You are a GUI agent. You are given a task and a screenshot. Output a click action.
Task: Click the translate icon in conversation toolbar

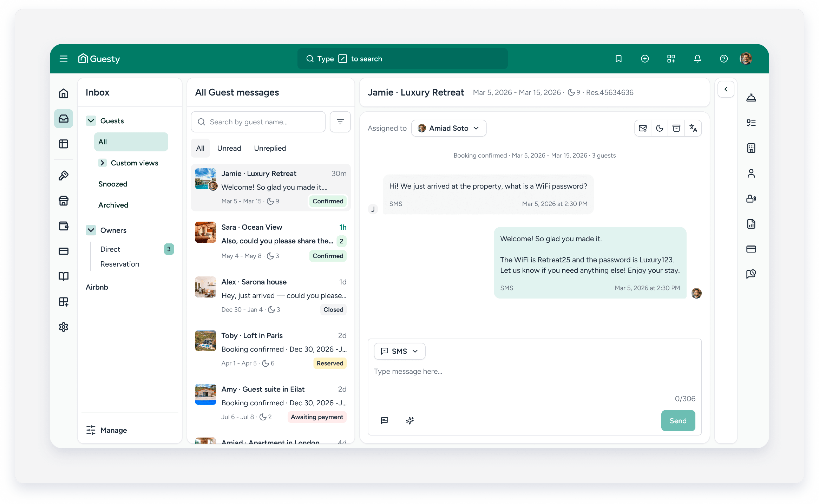click(693, 128)
